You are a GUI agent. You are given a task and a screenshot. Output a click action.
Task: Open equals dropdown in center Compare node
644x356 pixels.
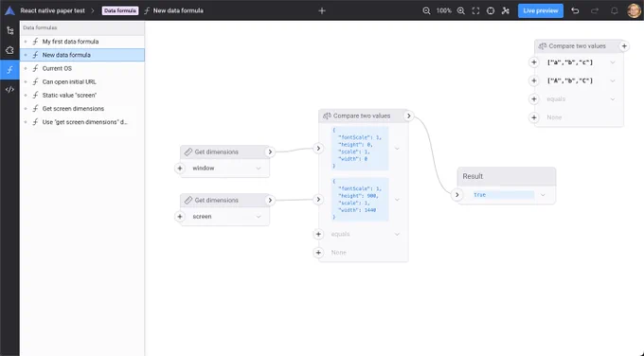397,234
